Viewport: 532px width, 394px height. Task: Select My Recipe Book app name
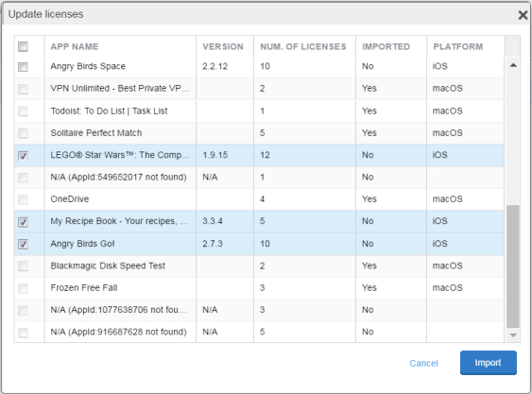(x=119, y=221)
